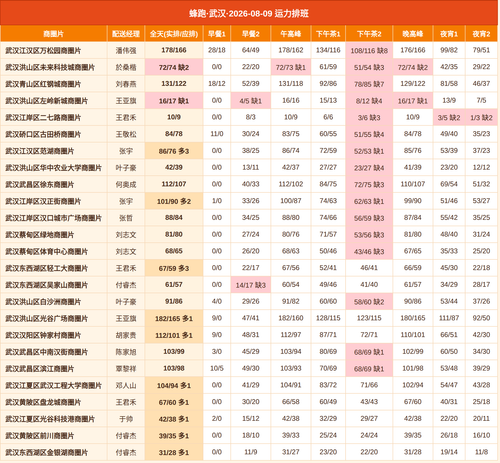Select the row name '武汉江岸区汉口城市广场商圈片'

coord(53,218)
